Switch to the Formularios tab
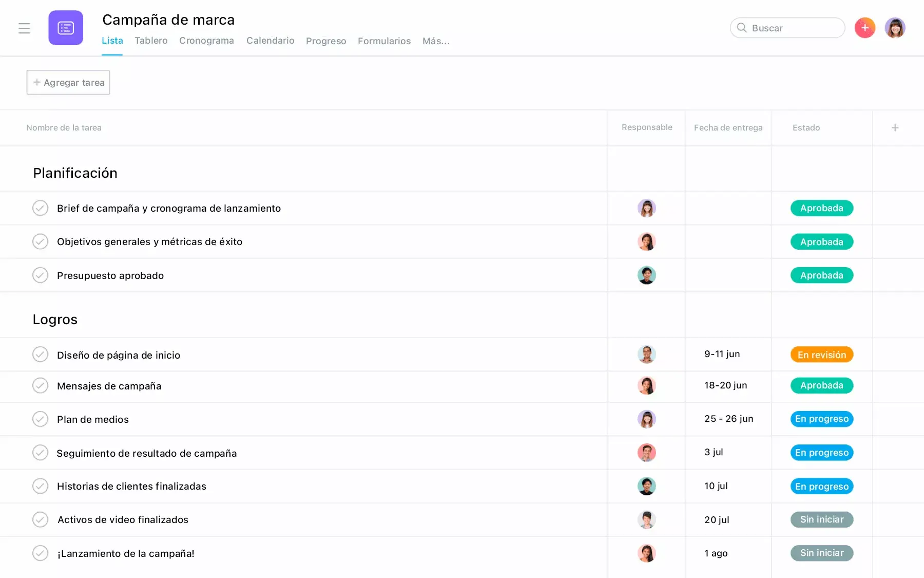Image resolution: width=924 pixels, height=578 pixels. (x=384, y=41)
